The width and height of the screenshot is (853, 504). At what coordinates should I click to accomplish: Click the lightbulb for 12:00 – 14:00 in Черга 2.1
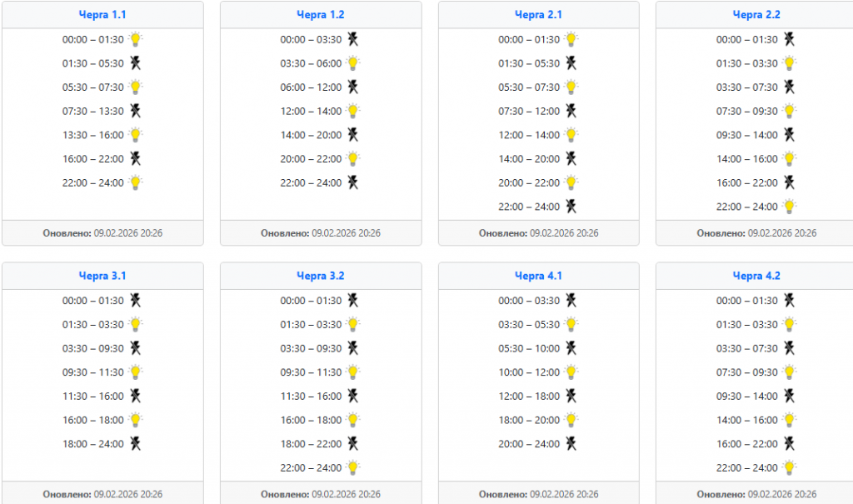[x=571, y=135]
